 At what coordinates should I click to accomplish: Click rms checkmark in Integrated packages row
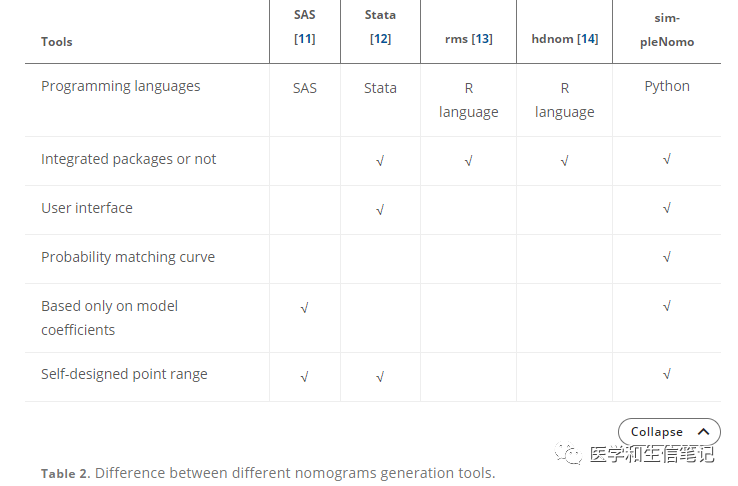click(x=468, y=160)
